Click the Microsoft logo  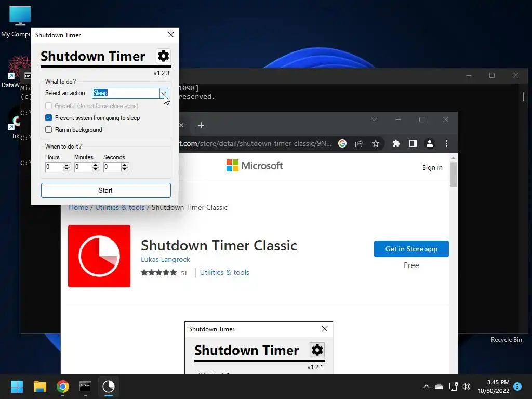click(255, 166)
